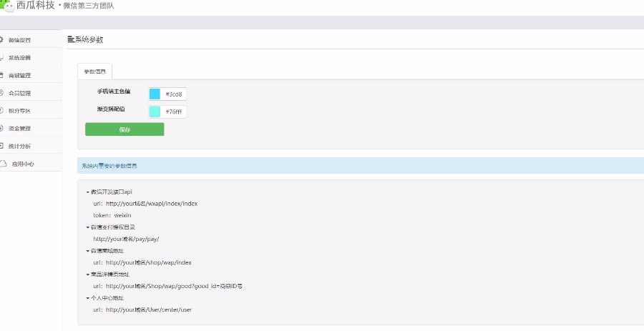Open the 渐变搭配值 cyan color swatch

click(155, 112)
